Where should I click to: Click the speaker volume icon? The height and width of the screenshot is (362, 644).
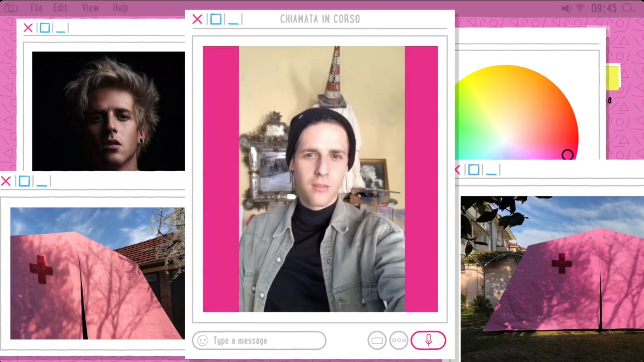point(566,8)
